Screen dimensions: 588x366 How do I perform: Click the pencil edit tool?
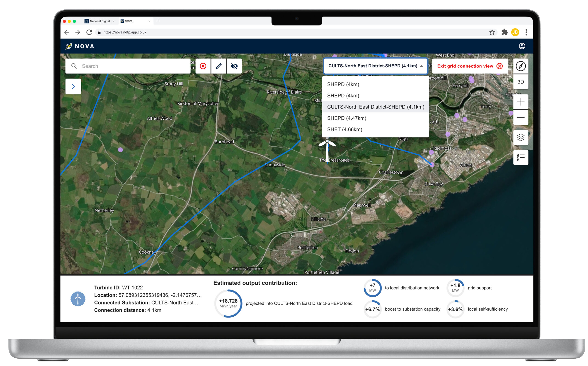(218, 66)
